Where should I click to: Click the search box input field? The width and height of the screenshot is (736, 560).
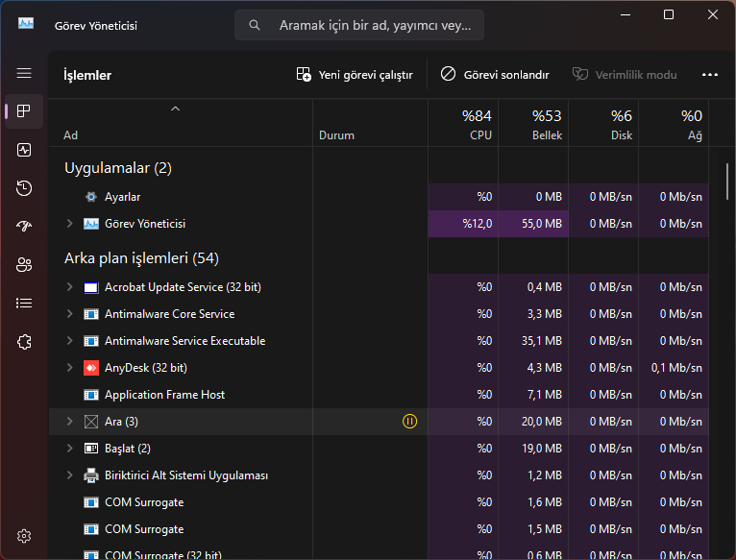(x=359, y=25)
